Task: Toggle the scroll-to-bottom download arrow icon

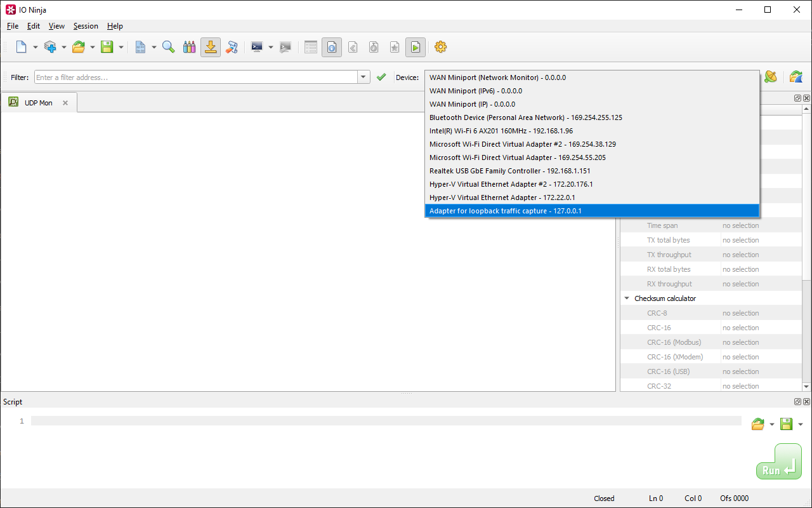Action: tap(211, 47)
